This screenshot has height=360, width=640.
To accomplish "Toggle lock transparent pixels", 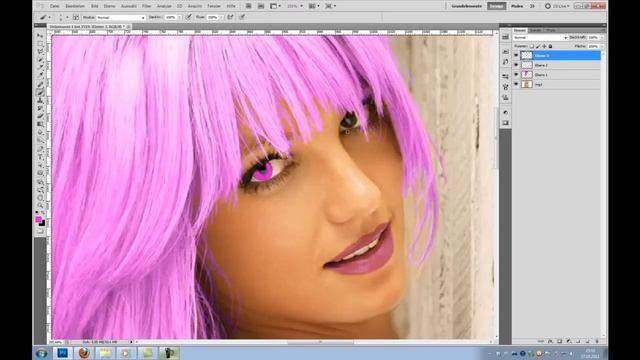I will (x=531, y=46).
